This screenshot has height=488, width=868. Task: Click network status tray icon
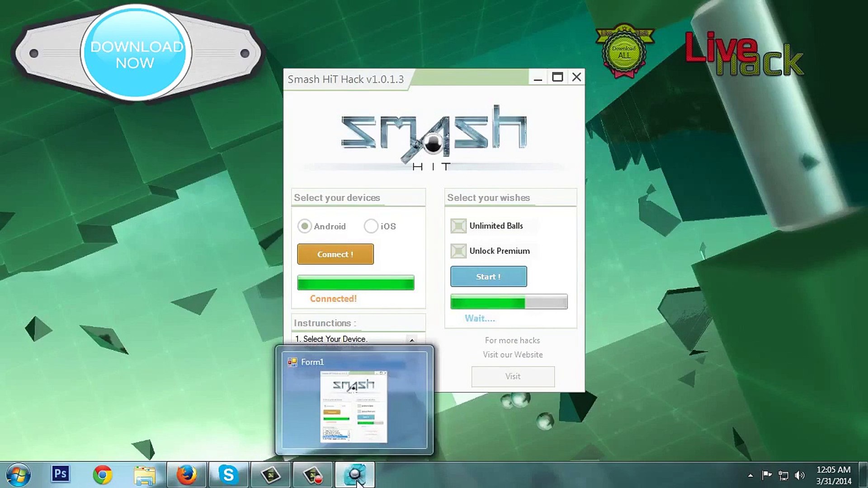point(783,475)
